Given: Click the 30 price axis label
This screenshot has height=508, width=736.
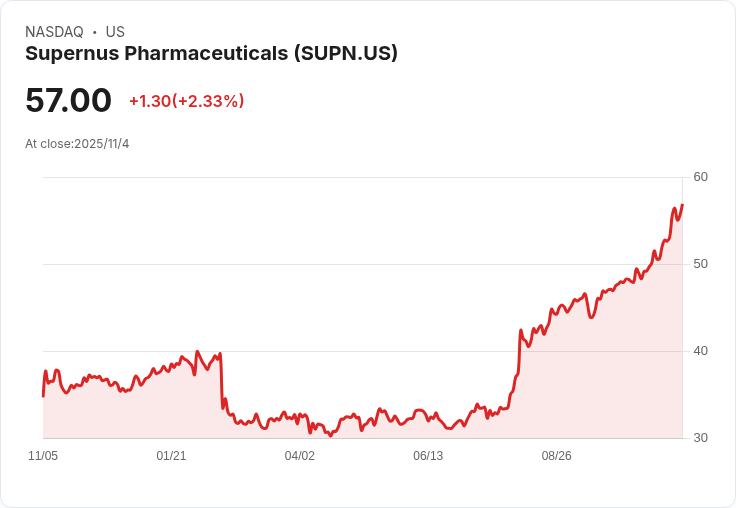Looking at the screenshot, I should point(700,438).
